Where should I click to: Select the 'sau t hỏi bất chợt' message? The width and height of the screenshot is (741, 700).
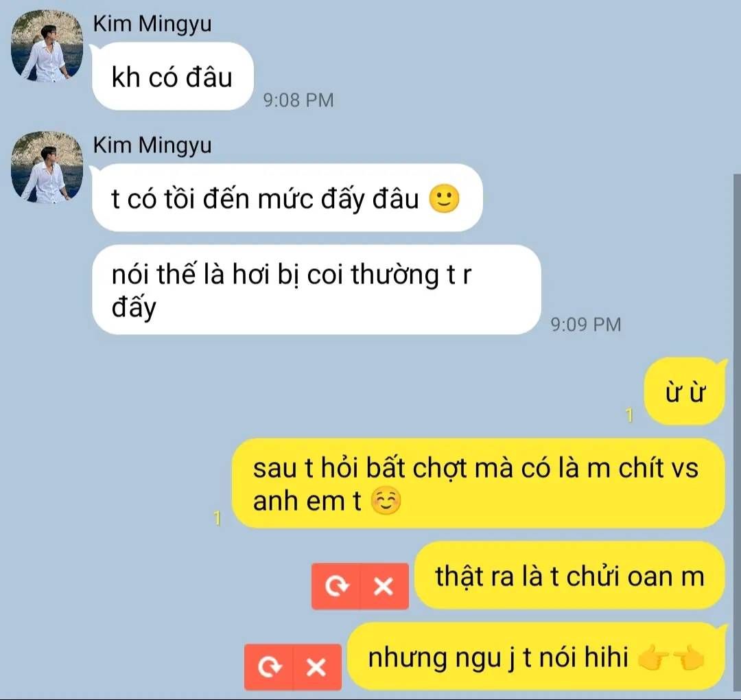click(x=478, y=483)
